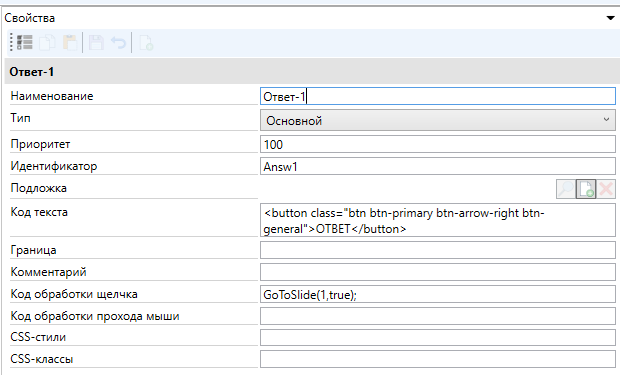Viewport: 620px width, 375px height.
Task: Open the Свойства panel options arrow
Action: tap(611, 18)
